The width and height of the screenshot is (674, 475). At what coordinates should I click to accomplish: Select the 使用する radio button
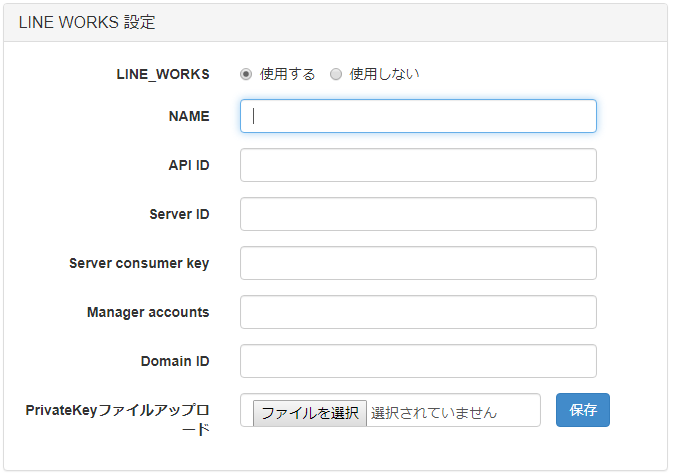point(246,74)
